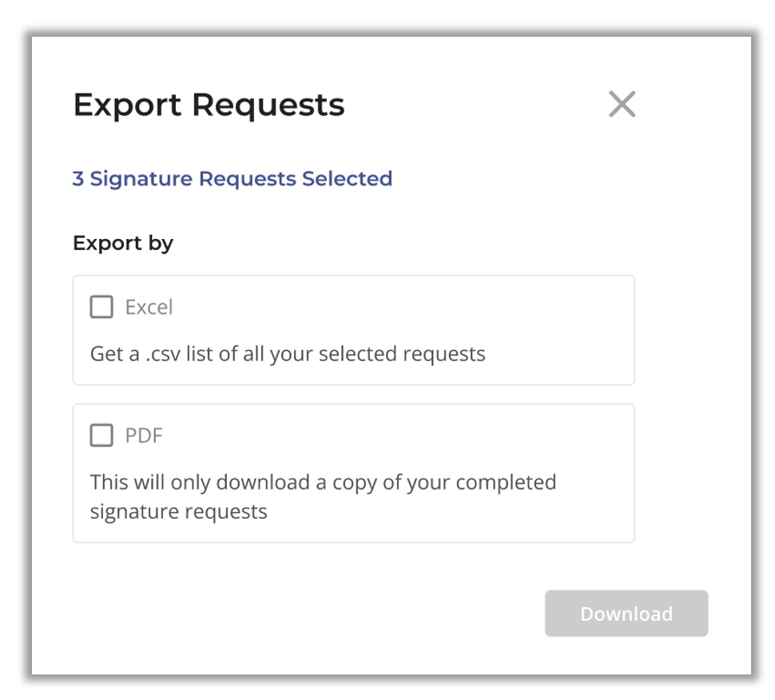Viewport: 775px width, 700px height.
Task: Click 'selected requests' in the Excel description
Action: pos(402,354)
